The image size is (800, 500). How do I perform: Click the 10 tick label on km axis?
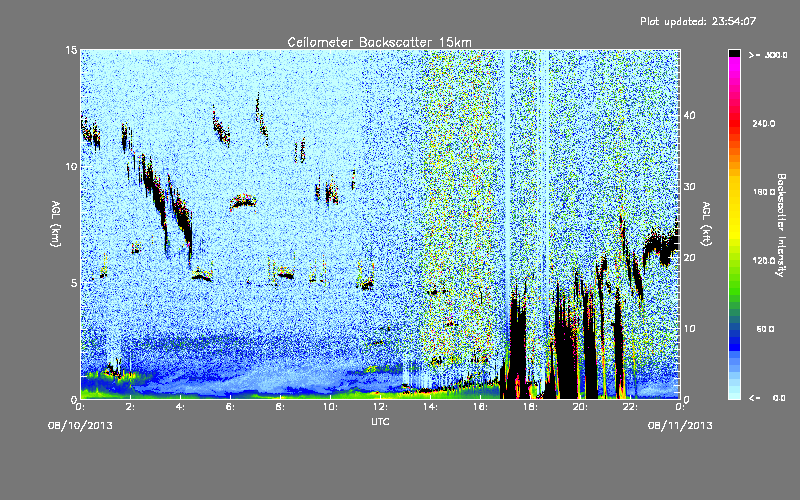[71, 166]
